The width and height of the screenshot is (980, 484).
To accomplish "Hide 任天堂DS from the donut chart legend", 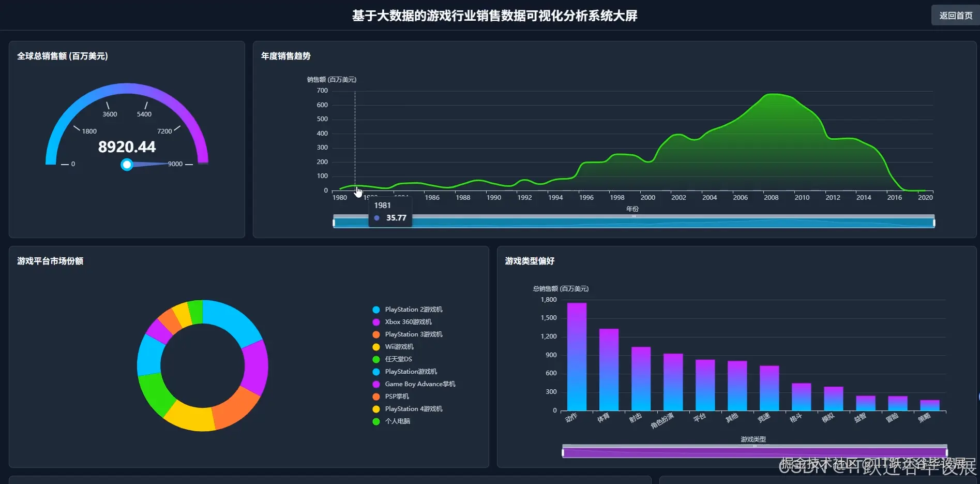I will pyautogui.click(x=375, y=359).
